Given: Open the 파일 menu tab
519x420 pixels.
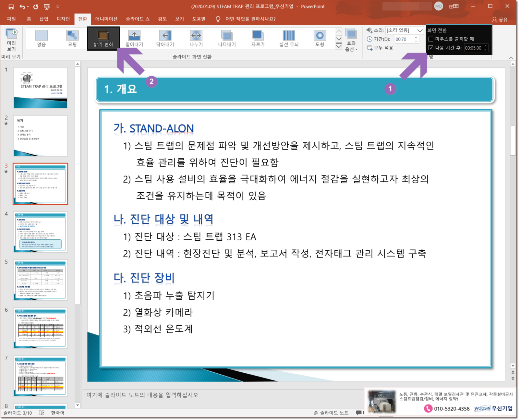Looking at the screenshot, I should (11, 19).
